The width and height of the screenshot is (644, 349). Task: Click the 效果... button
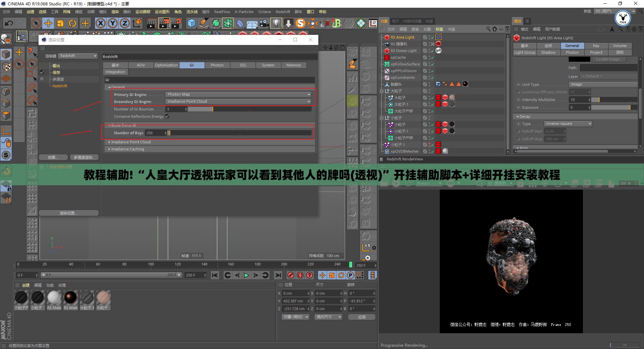coord(53,157)
